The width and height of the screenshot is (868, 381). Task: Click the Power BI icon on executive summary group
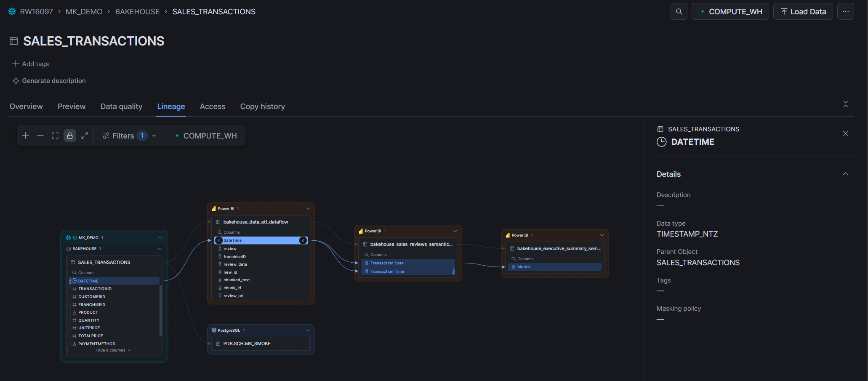(x=508, y=235)
